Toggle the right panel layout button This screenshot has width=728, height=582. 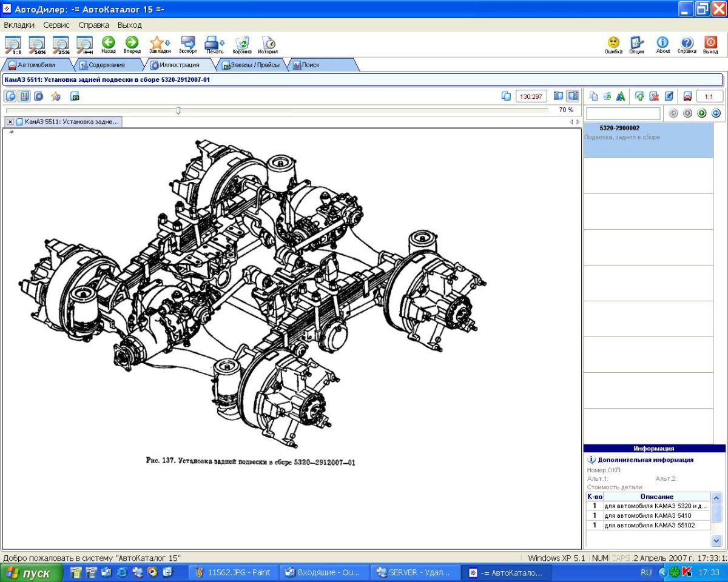pos(573,96)
